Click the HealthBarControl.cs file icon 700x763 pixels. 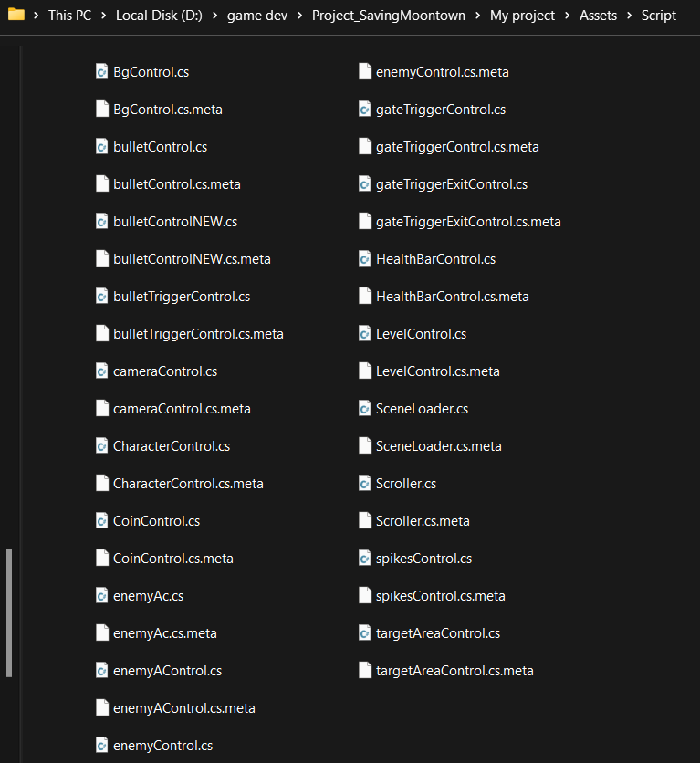pyautogui.click(x=365, y=259)
